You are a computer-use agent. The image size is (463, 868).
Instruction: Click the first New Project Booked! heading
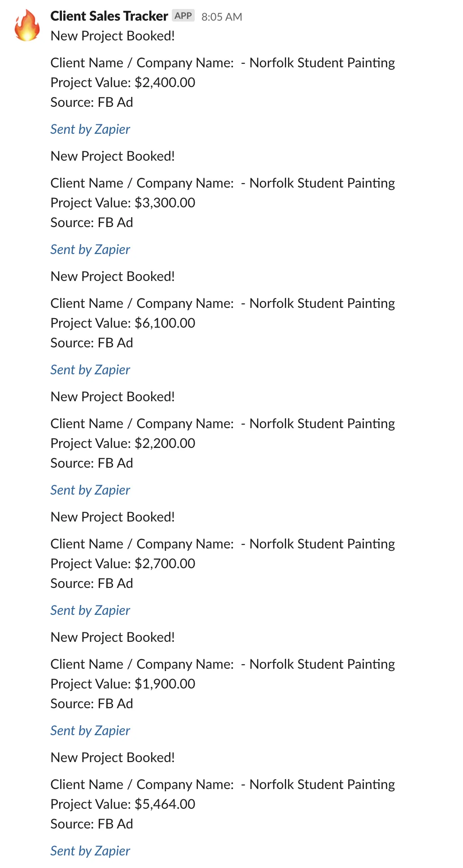pos(113,36)
